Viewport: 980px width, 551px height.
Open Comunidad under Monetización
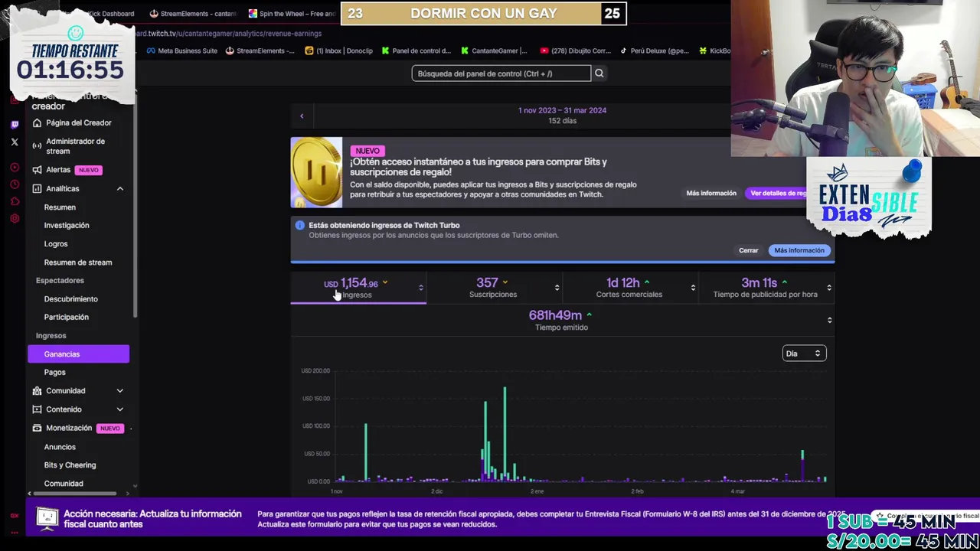[64, 484]
